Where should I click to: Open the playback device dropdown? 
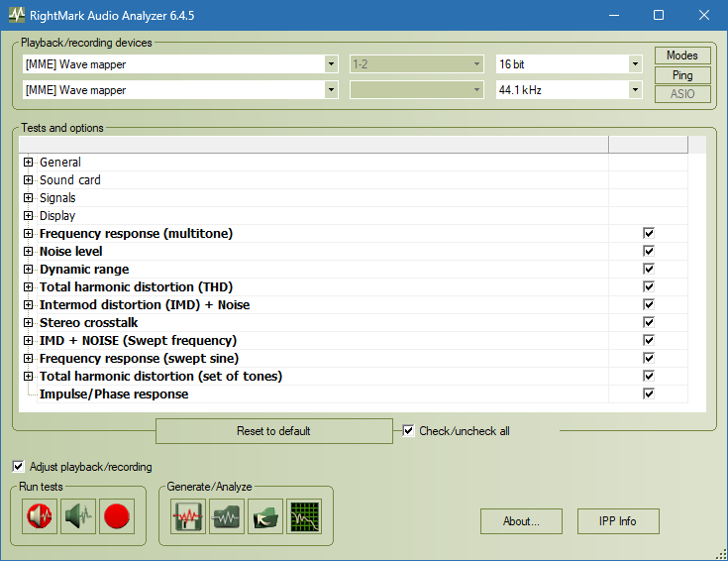[x=331, y=64]
